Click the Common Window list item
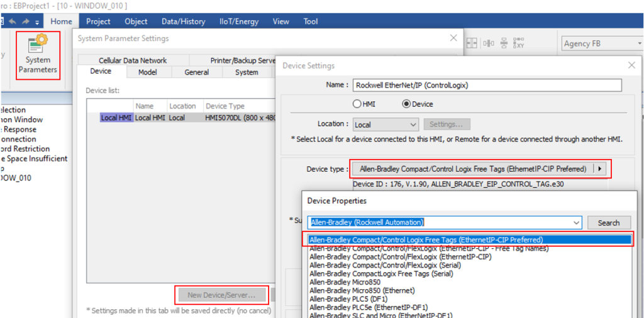This screenshot has height=318, width=644. coord(21,119)
